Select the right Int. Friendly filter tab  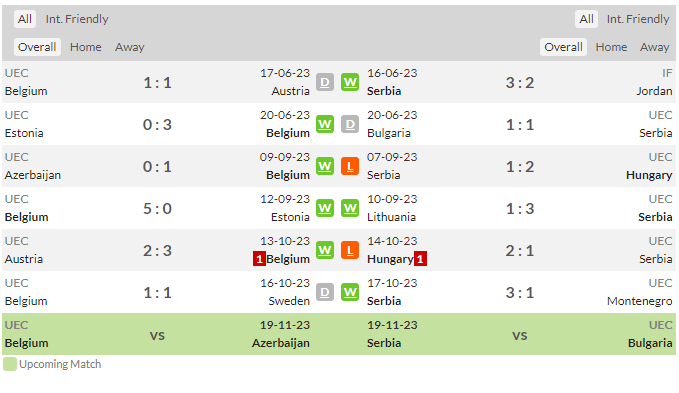pyautogui.click(x=638, y=19)
